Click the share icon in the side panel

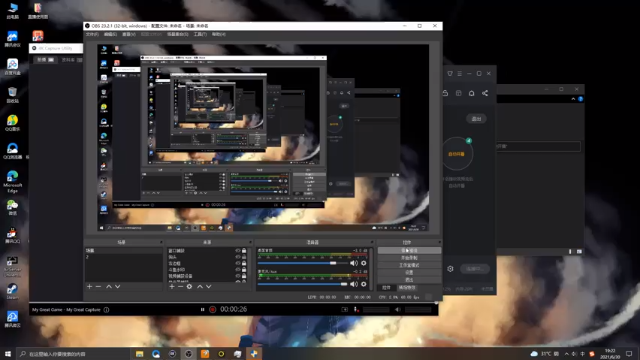click(x=485, y=93)
